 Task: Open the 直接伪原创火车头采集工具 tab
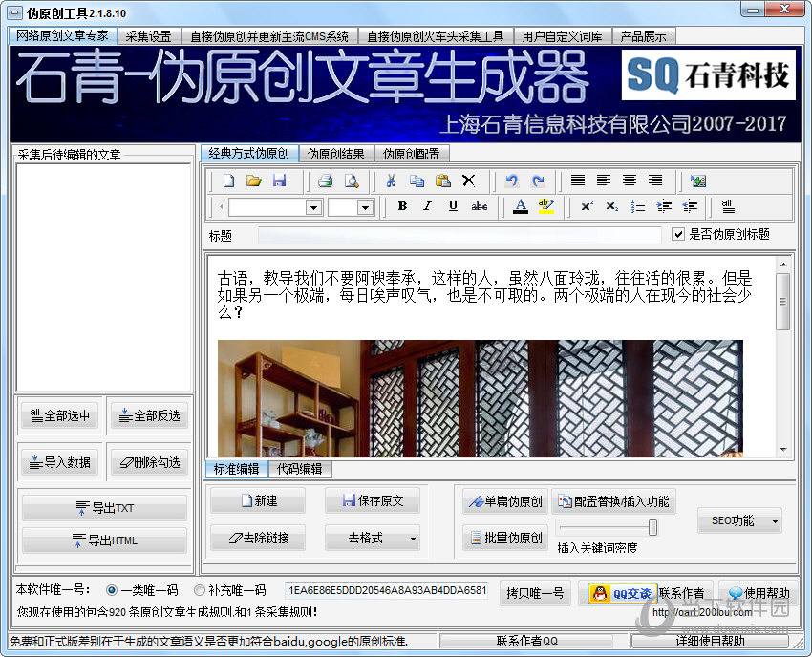pyautogui.click(x=435, y=36)
